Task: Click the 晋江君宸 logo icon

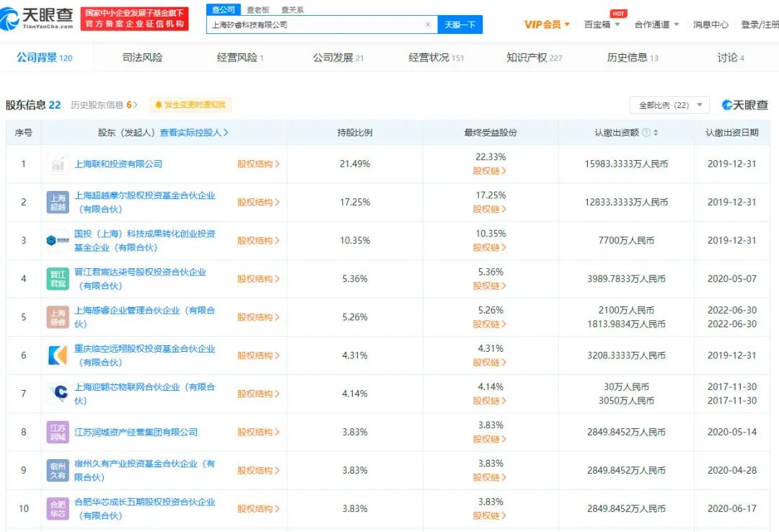Action: [x=58, y=279]
